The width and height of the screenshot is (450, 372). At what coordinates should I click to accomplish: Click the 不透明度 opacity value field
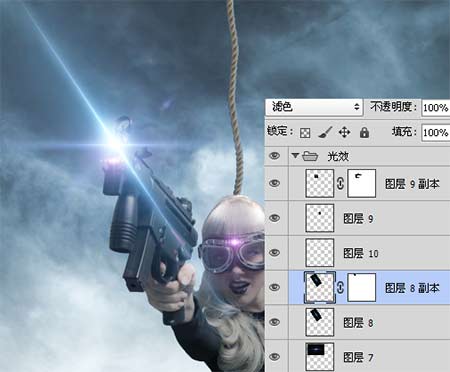tap(436, 107)
